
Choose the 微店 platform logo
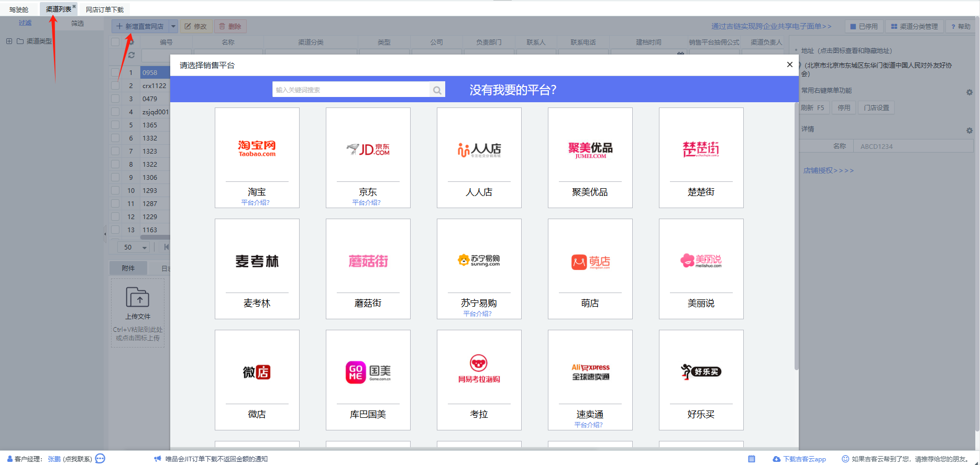click(257, 372)
